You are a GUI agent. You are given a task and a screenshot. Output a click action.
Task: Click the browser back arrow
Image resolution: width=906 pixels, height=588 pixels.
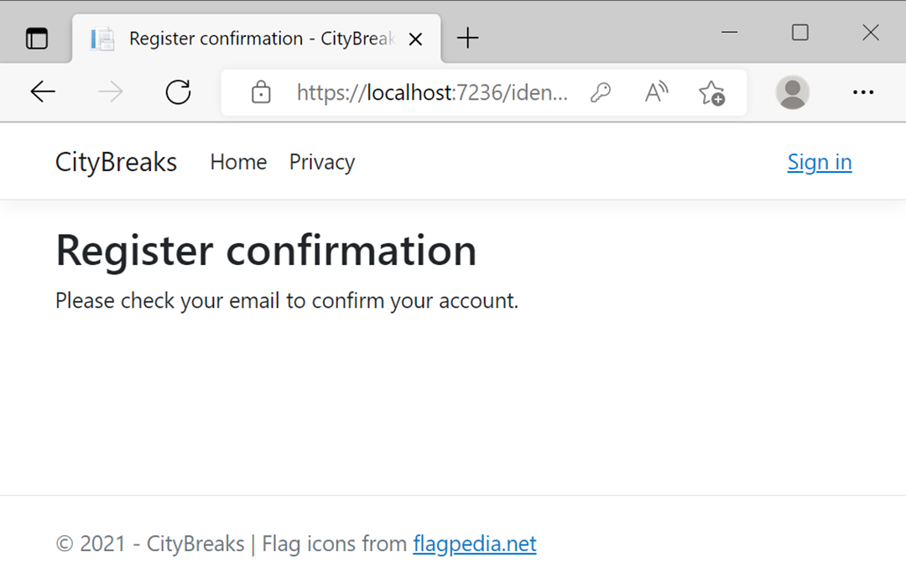43,91
